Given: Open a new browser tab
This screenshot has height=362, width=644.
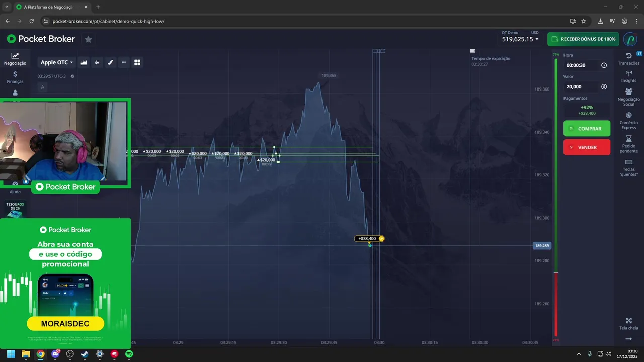Looking at the screenshot, I should click(98, 7).
